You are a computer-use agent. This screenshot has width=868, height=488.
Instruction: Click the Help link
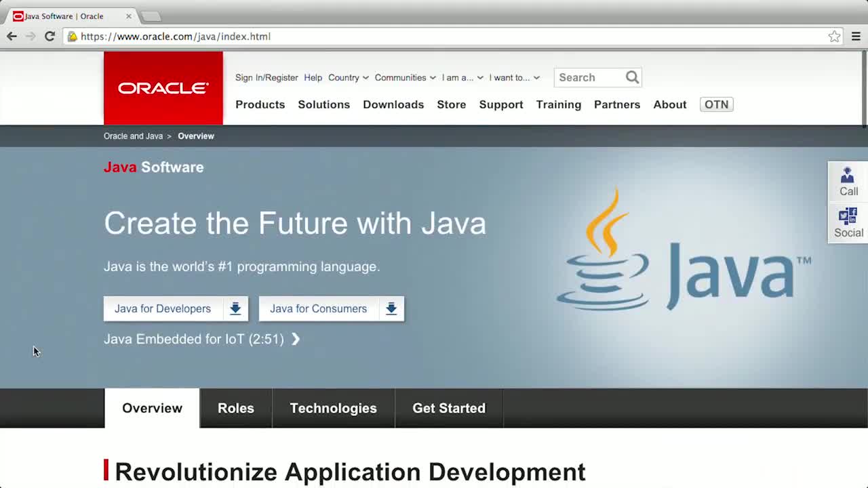tap(313, 77)
